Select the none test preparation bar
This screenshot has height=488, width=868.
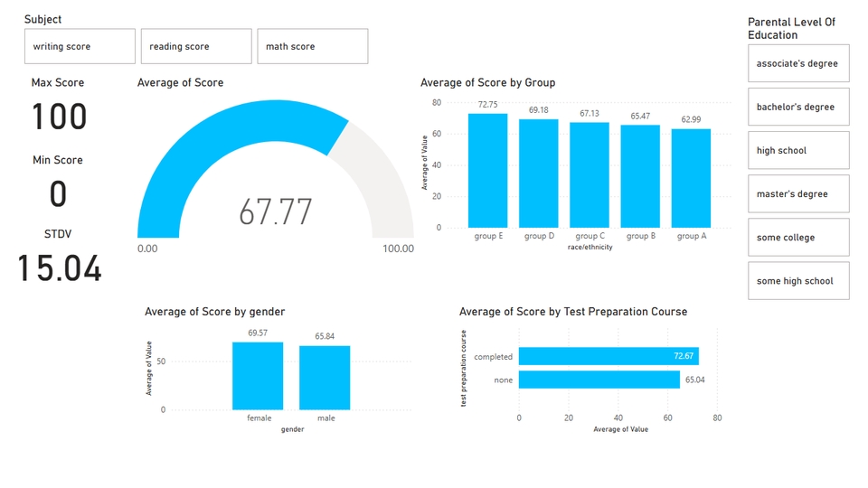coord(599,380)
